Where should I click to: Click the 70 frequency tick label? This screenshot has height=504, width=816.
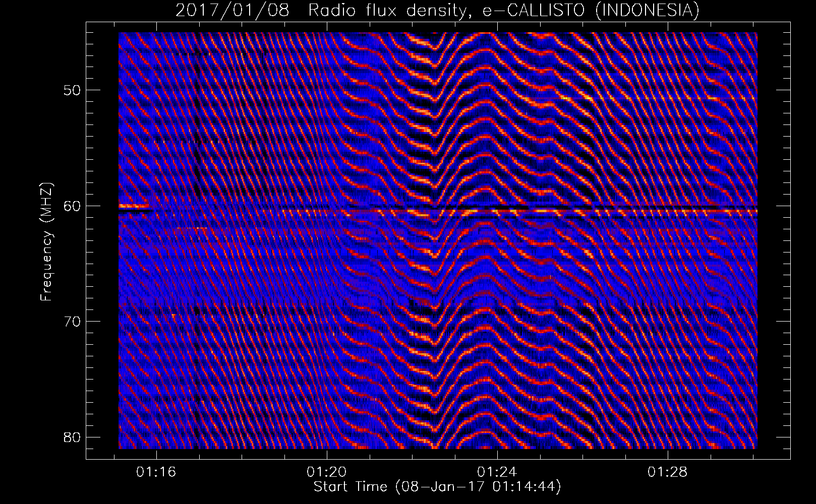[x=72, y=321]
